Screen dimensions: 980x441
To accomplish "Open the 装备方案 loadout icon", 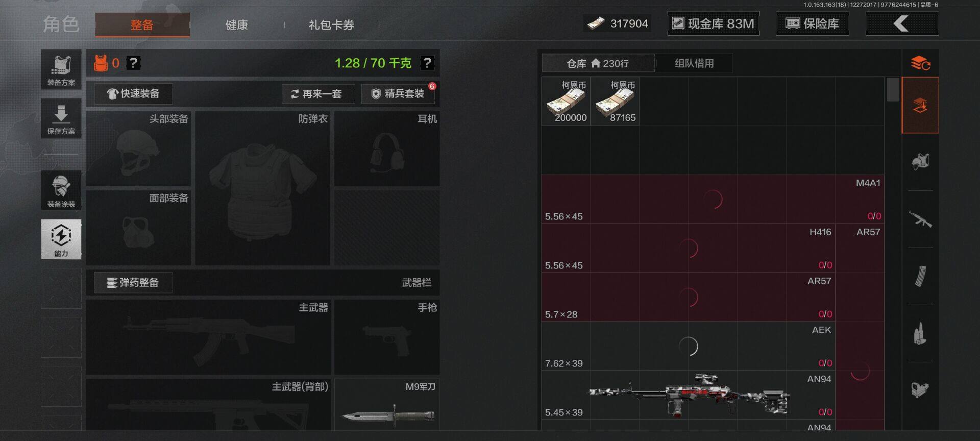I will coord(61,69).
